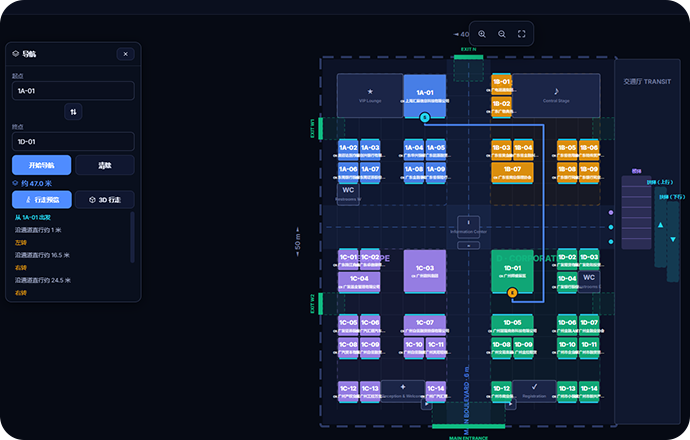
Task: Click the VIP Lounge star icon
Action: [x=370, y=92]
